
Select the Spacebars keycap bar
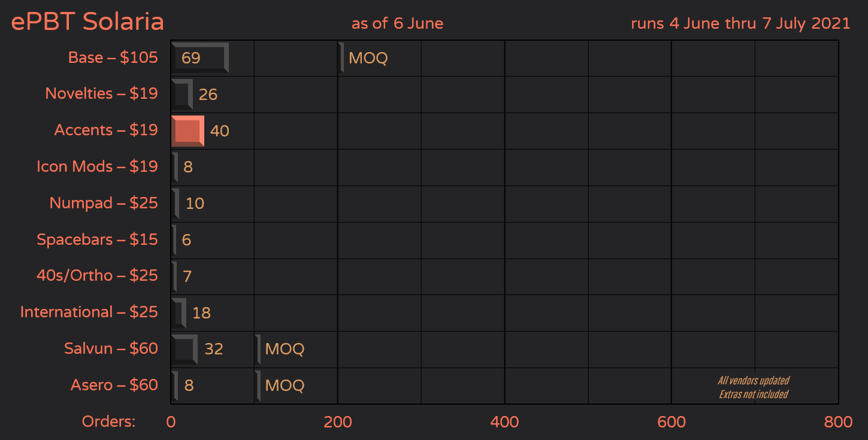[x=174, y=239]
